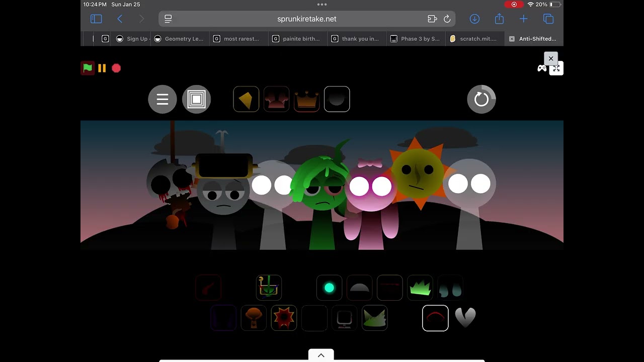644x362 pixels.
Task: Pick the dim red feather sound icon
Action: click(208, 288)
